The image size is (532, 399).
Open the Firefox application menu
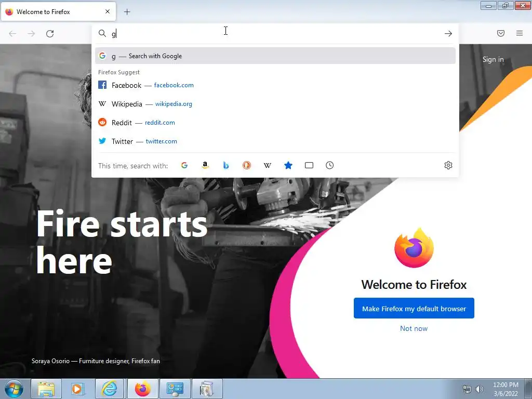click(520, 33)
